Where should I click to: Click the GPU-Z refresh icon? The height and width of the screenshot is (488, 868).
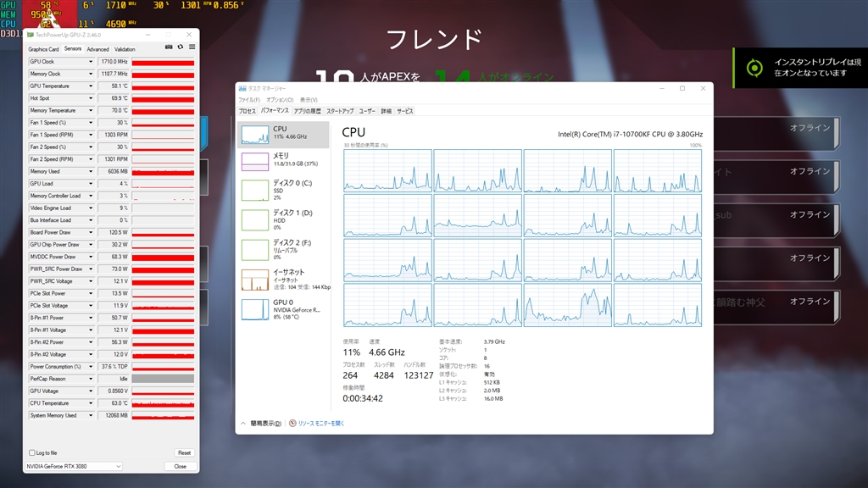click(x=181, y=47)
